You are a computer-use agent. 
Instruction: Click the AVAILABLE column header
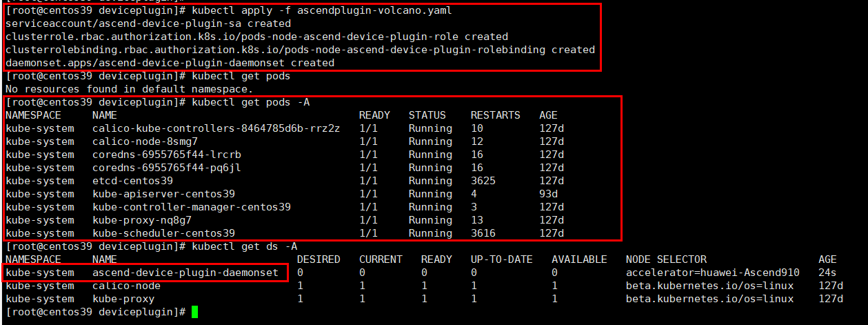click(580, 259)
